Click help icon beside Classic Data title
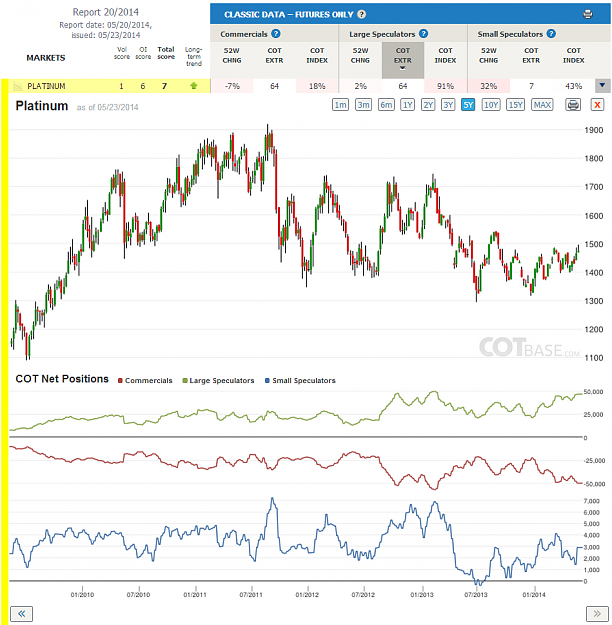 coord(361,14)
